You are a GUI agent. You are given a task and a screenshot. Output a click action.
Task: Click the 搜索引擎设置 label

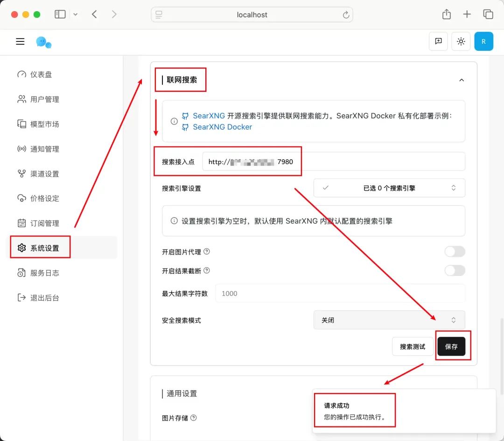[181, 188]
